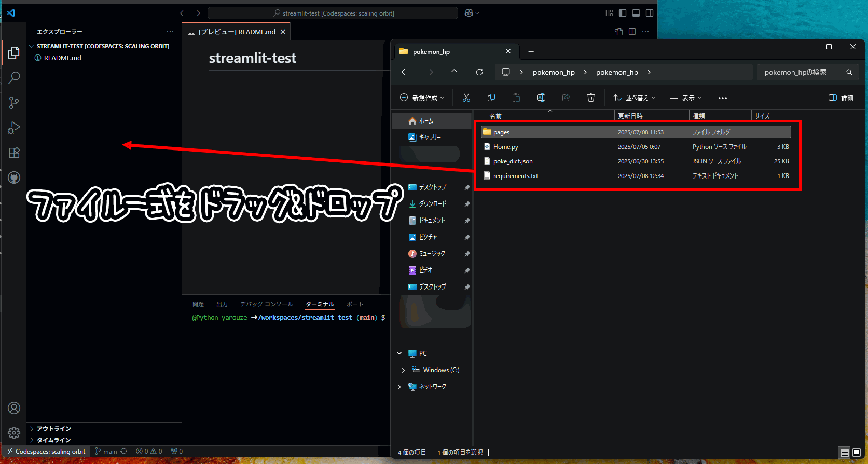Switch to large thumbnails view icon
The width and height of the screenshot is (868, 464).
(857, 453)
